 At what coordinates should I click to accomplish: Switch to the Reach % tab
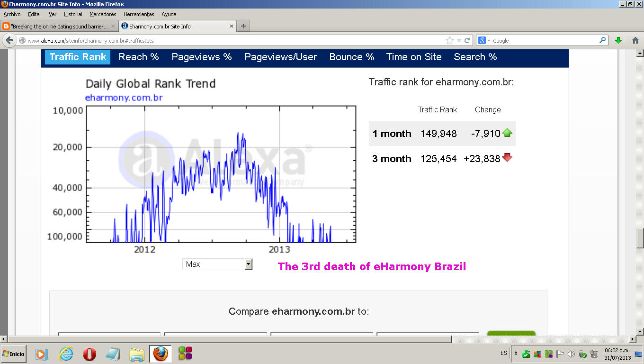(x=139, y=57)
